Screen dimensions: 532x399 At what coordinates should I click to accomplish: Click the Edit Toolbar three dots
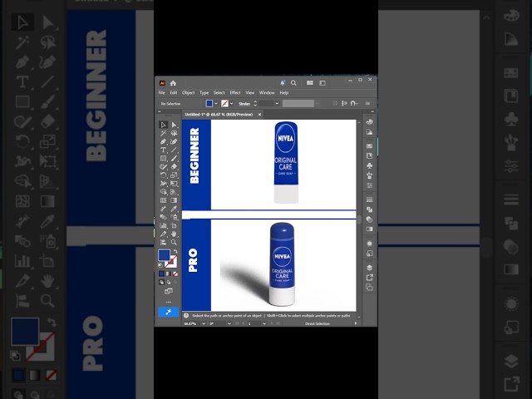(169, 302)
